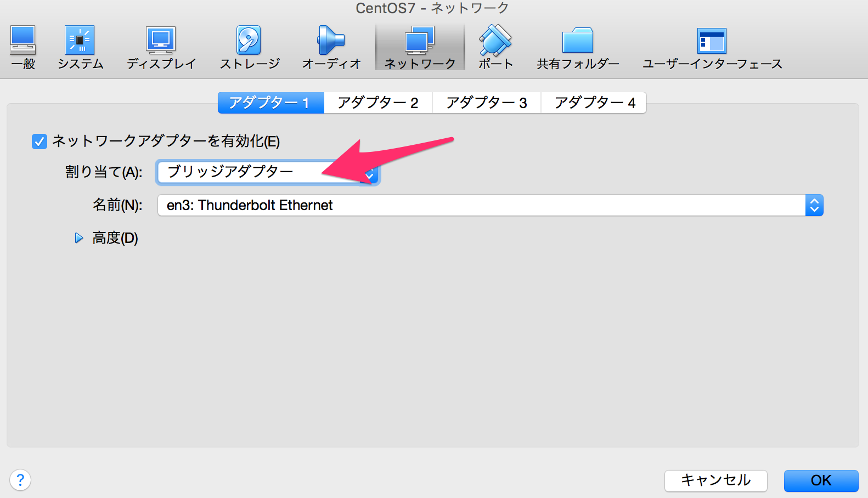Open the オーディオ (Audio) settings icon

[x=331, y=47]
